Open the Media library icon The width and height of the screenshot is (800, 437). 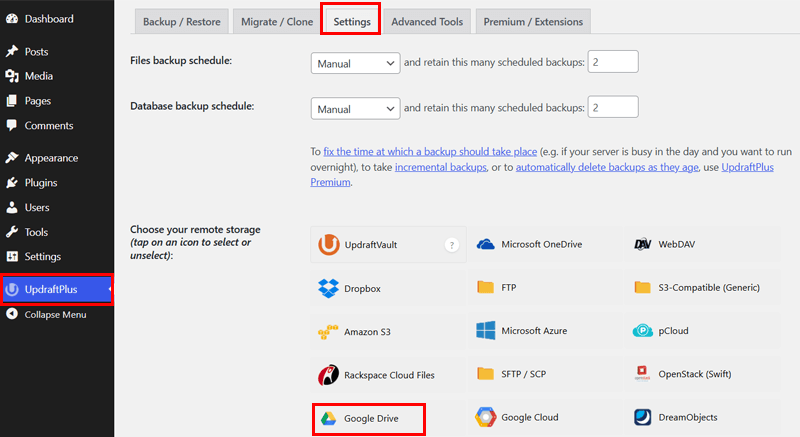coord(12,76)
